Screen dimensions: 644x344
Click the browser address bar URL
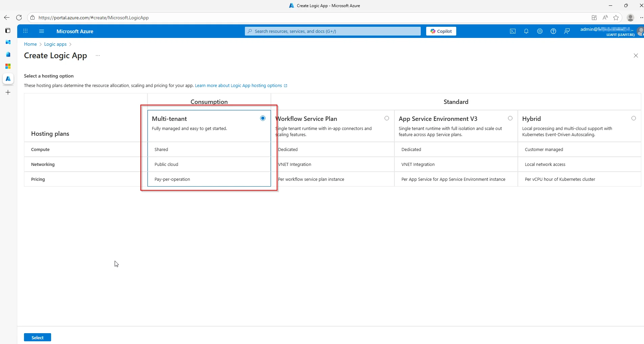(x=94, y=18)
